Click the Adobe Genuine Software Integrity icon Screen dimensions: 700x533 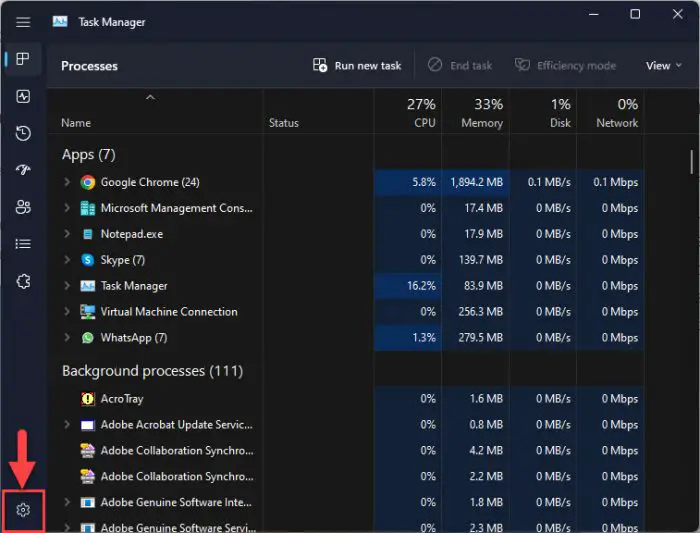(88, 502)
